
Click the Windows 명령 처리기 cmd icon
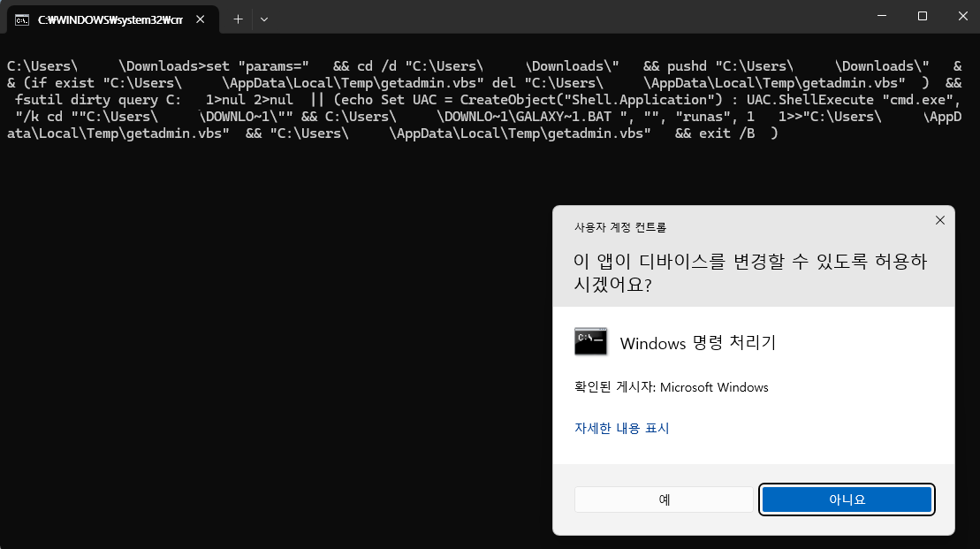590,341
